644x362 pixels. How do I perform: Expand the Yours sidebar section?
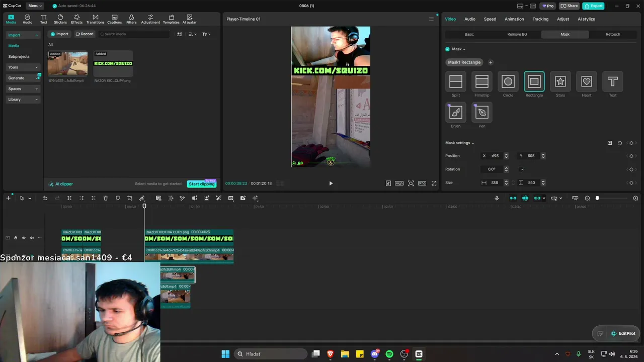click(23, 67)
